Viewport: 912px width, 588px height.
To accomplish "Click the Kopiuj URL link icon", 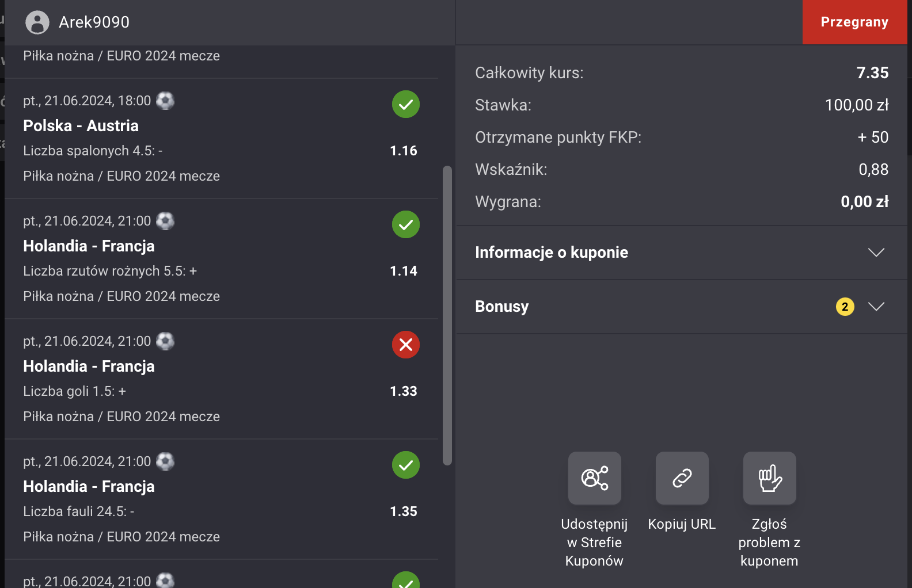I will click(x=682, y=478).
